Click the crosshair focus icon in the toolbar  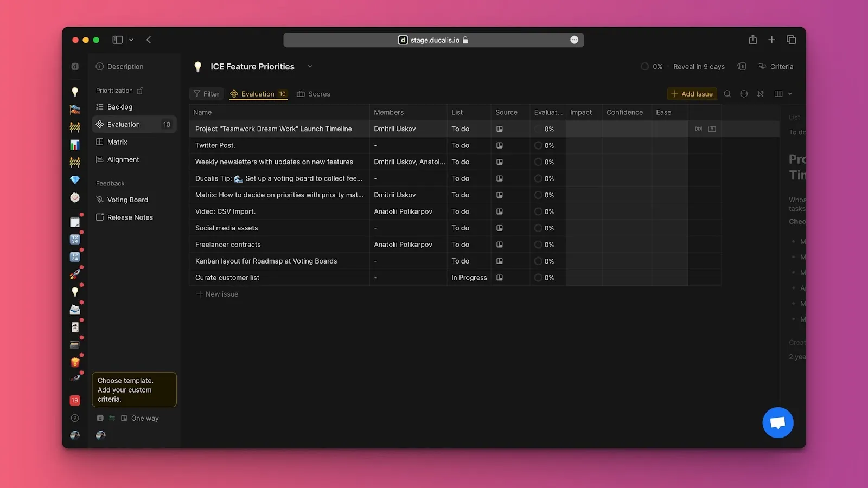744,94
